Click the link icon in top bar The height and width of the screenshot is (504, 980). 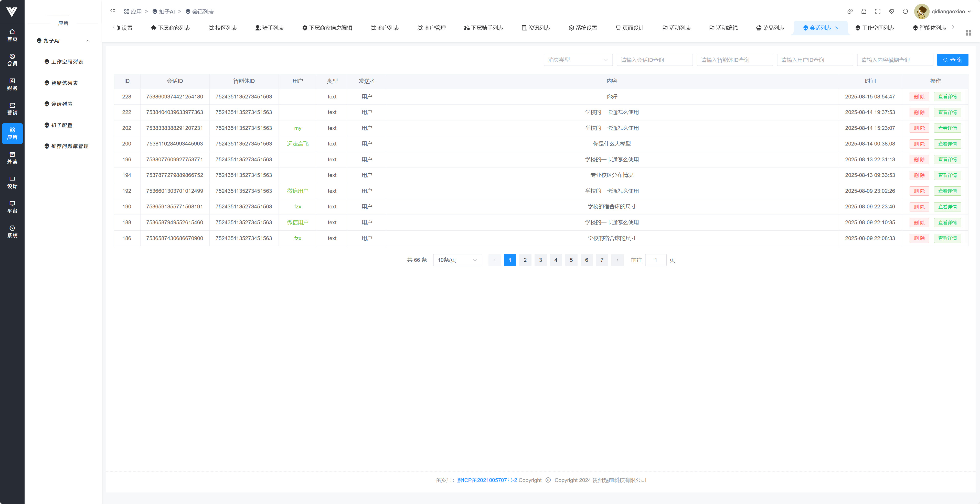click(850, 12)
